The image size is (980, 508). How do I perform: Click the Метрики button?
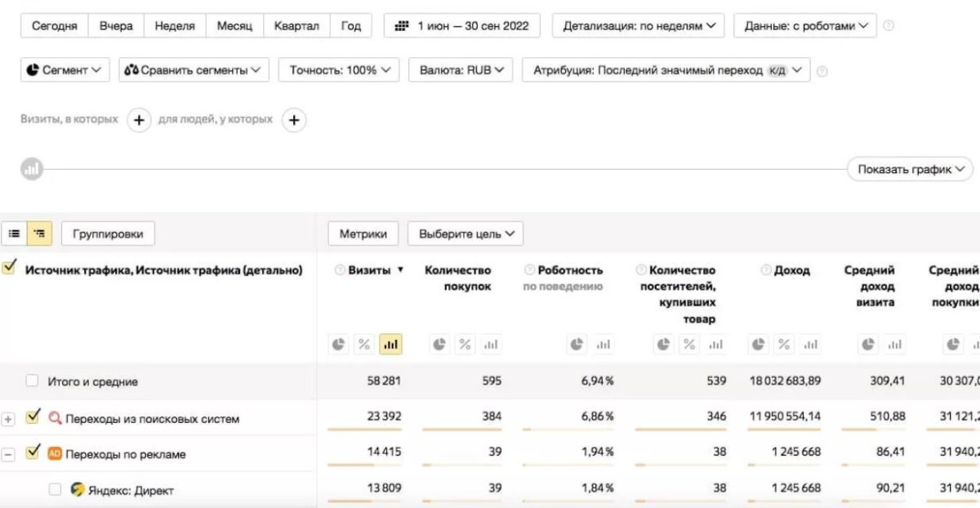pyautogui.click(x=363, y=234)
